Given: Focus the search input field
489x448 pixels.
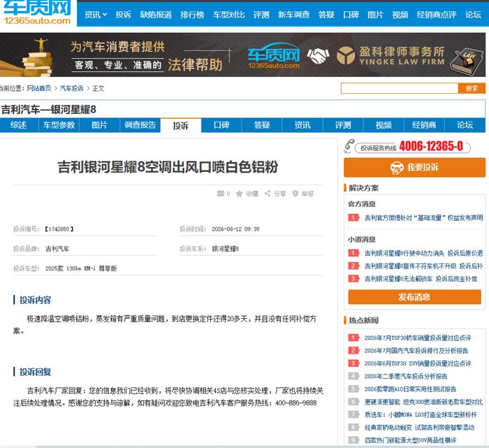Looking at the screenshot, I should point(400,88).
